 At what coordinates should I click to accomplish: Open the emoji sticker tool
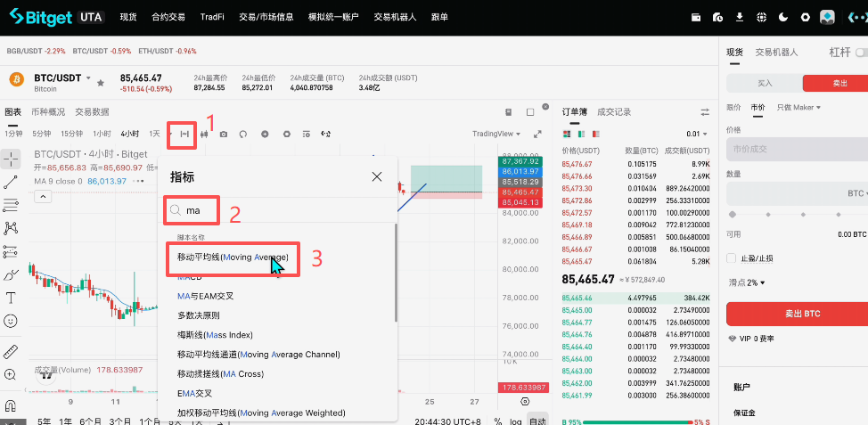click(11, 321)
